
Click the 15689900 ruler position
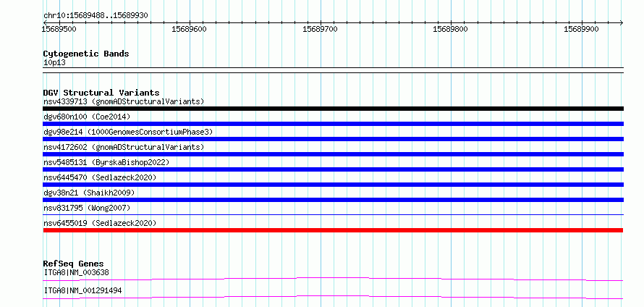581,29
